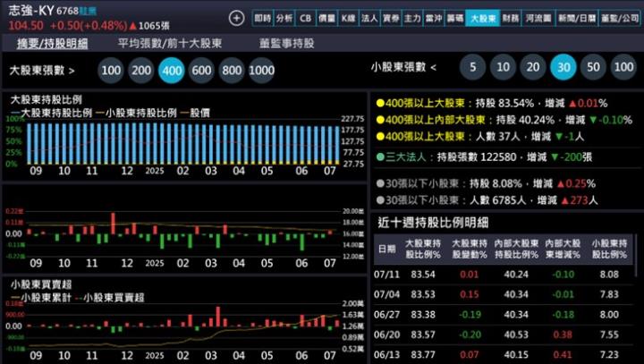Switch to the 河流圖 tab
644x364 pixels.
point(538,18)
